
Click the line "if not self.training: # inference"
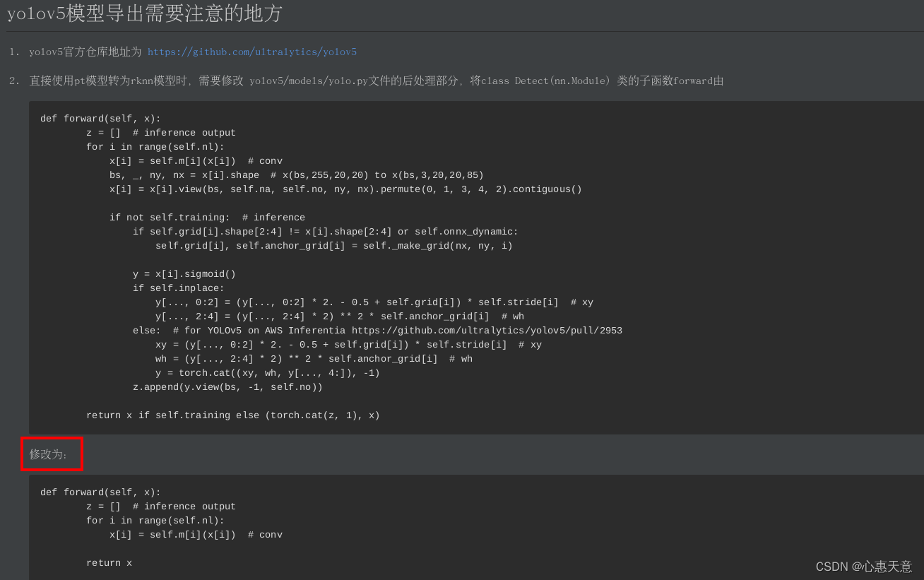(x=207, y=218)
